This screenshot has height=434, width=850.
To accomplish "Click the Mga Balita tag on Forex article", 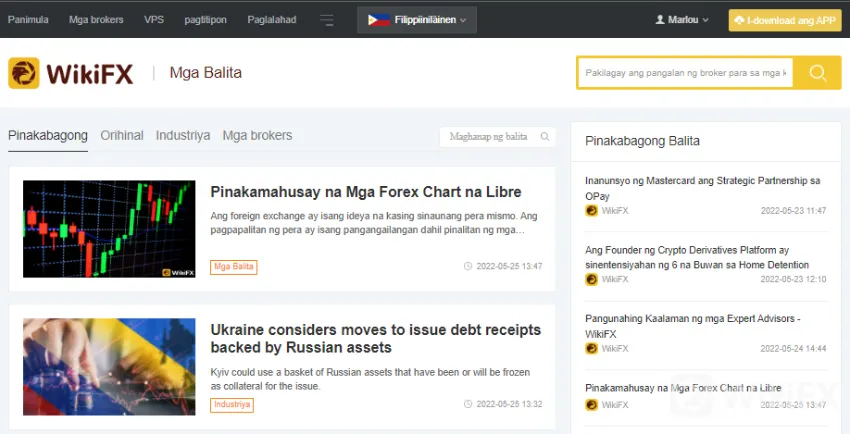I will click(x=234, y=267).
